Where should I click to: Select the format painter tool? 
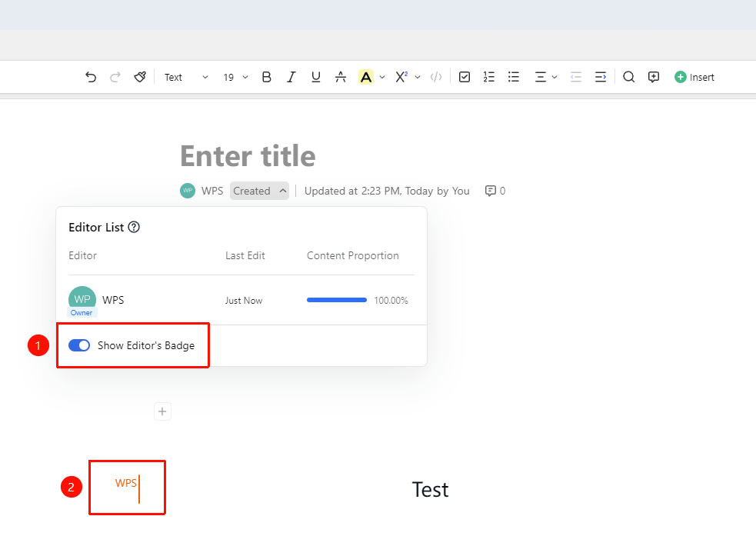coord(140,77)
